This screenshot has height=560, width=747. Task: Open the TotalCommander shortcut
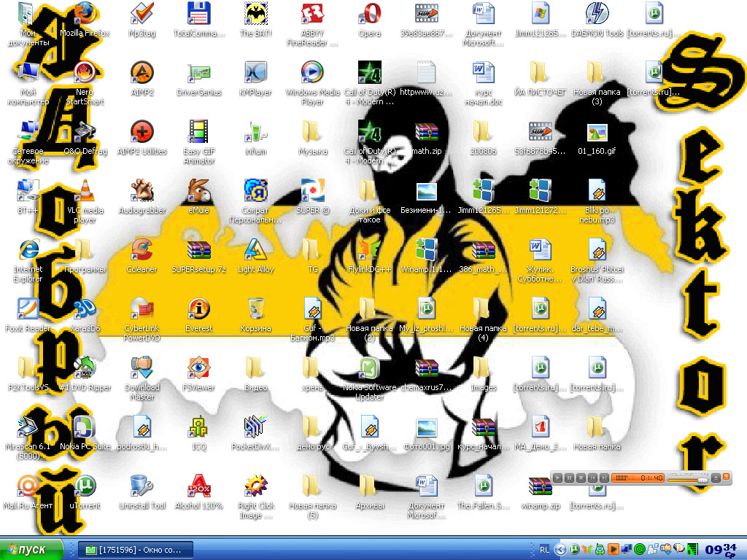pos(198,20)
